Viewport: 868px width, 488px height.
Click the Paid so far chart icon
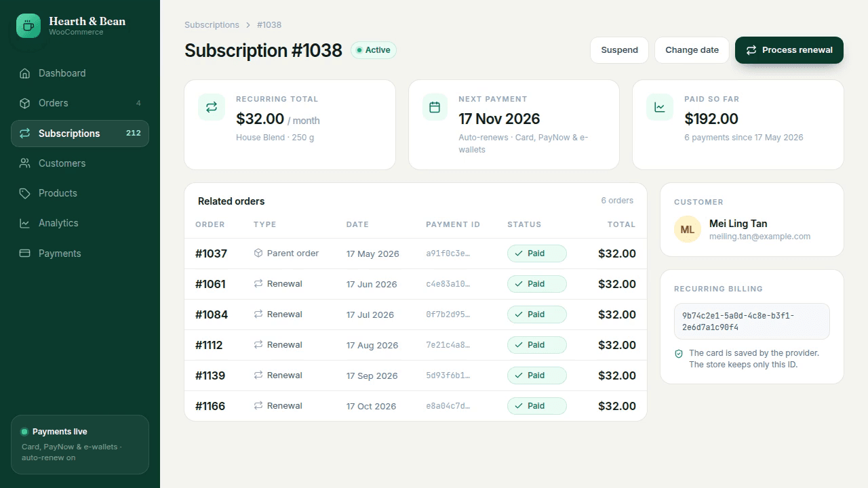point(659,107)
